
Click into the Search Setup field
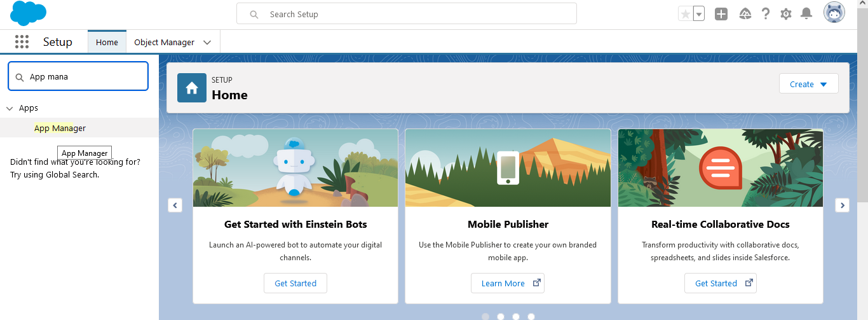tap(407, 14)
